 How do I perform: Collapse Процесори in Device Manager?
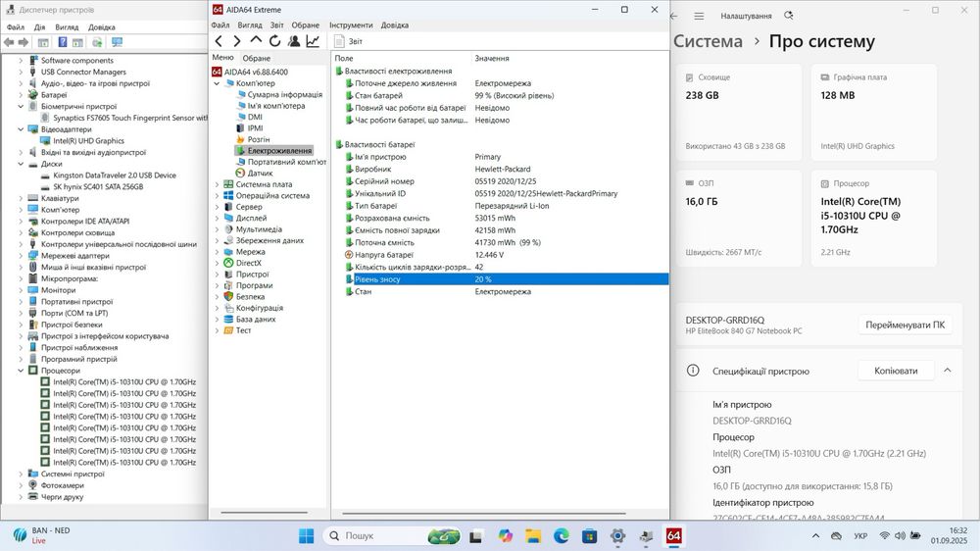tap(21, 371)
